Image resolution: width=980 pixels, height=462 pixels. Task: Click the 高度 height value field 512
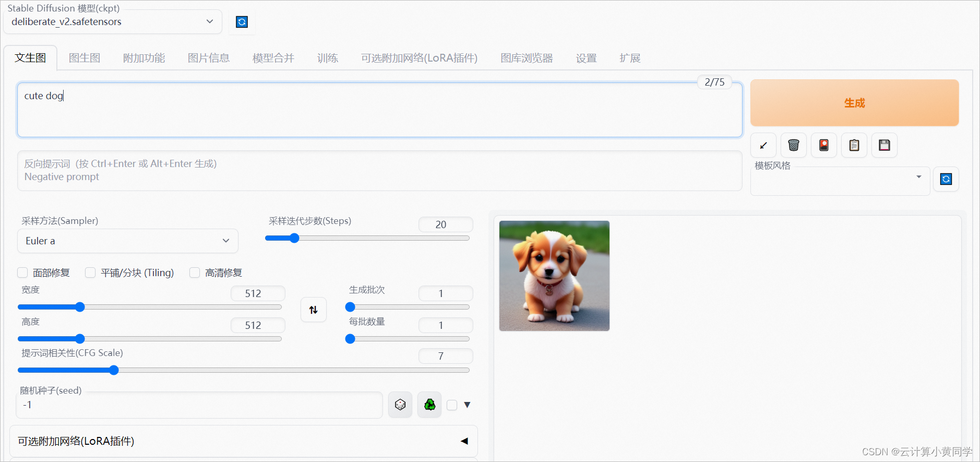click(258, 325)
